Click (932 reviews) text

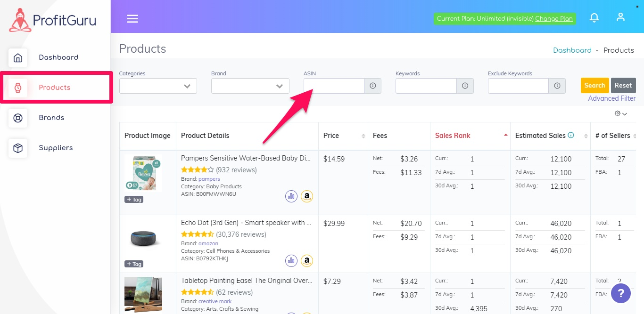point(236,170)
